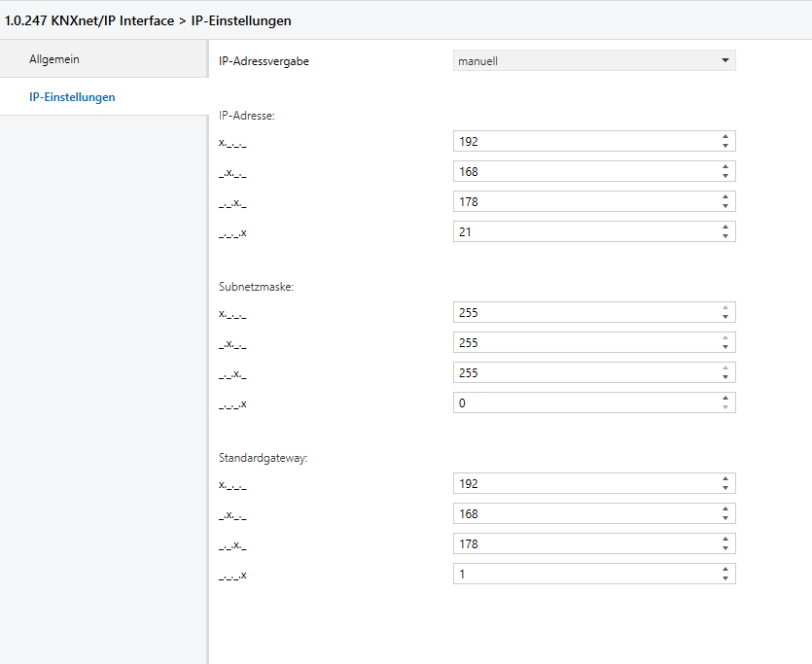Image resolution: width=812 pixels, height=664 pixels.
Task: Open the IP-Adressvergabe dropdown
Action: click(594, 61)
